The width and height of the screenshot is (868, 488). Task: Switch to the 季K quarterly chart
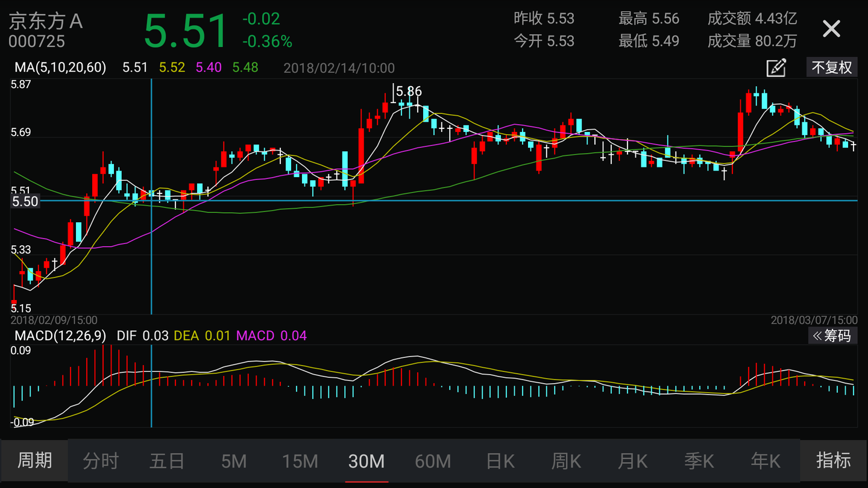699,461
